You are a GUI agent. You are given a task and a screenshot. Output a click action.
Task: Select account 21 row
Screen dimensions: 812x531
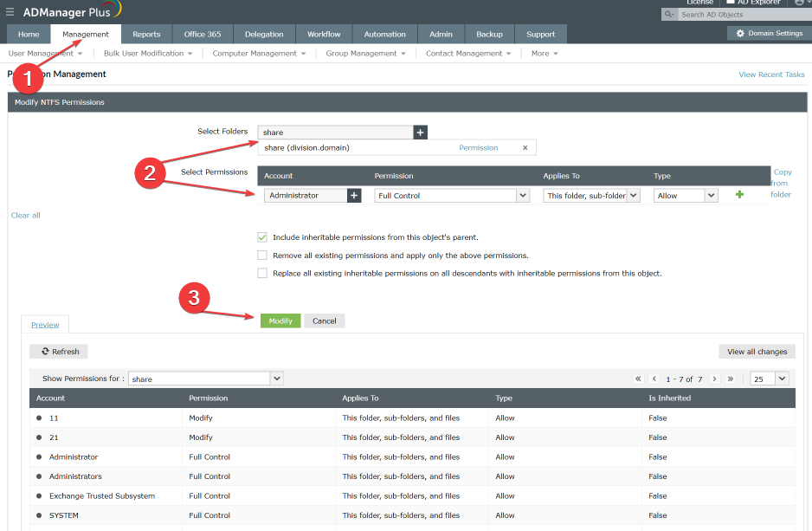coord(412,437)
